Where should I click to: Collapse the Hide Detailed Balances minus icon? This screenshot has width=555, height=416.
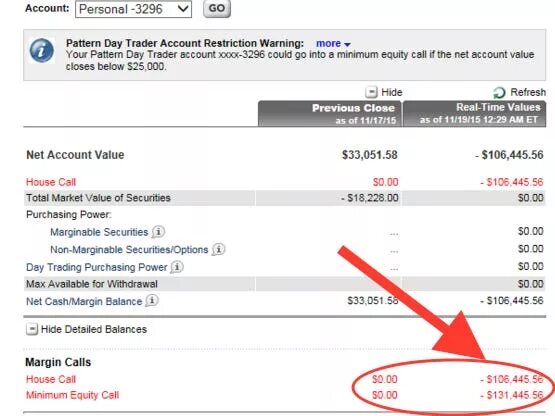32,329
